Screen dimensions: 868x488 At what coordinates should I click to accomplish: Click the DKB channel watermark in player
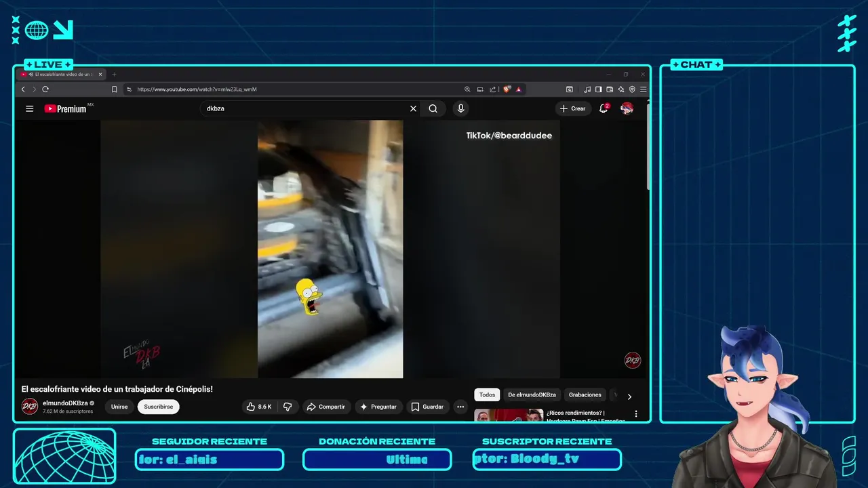pyautogui.click(x=633, y=361)
